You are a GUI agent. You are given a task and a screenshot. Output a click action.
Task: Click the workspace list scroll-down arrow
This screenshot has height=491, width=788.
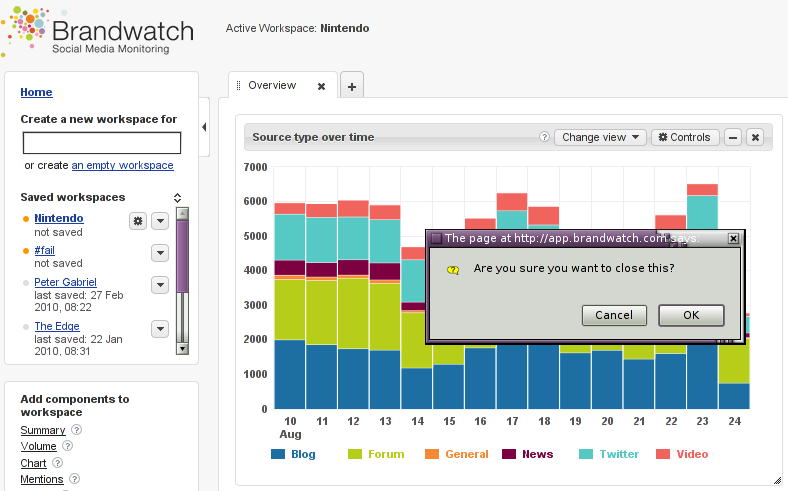point(182,349)
